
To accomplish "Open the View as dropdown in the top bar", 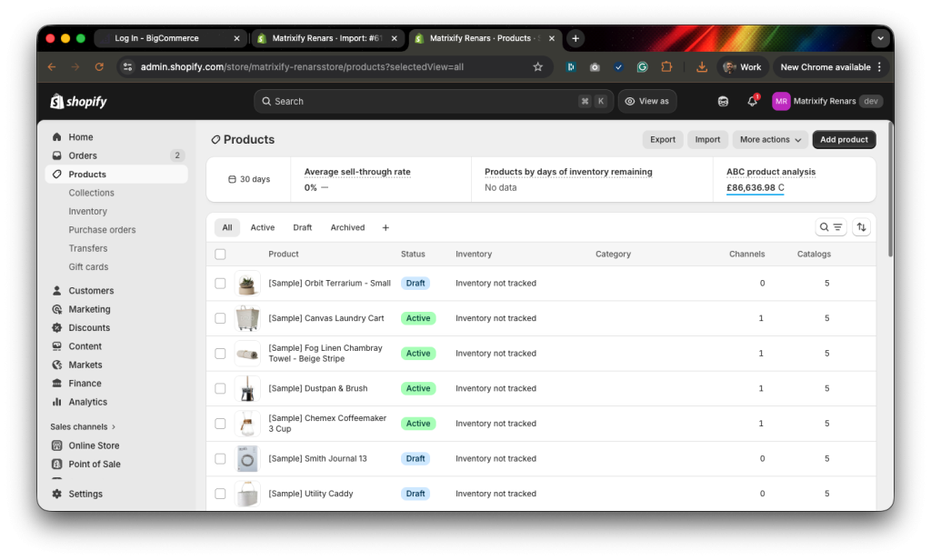I will click(x=647, y=101).
